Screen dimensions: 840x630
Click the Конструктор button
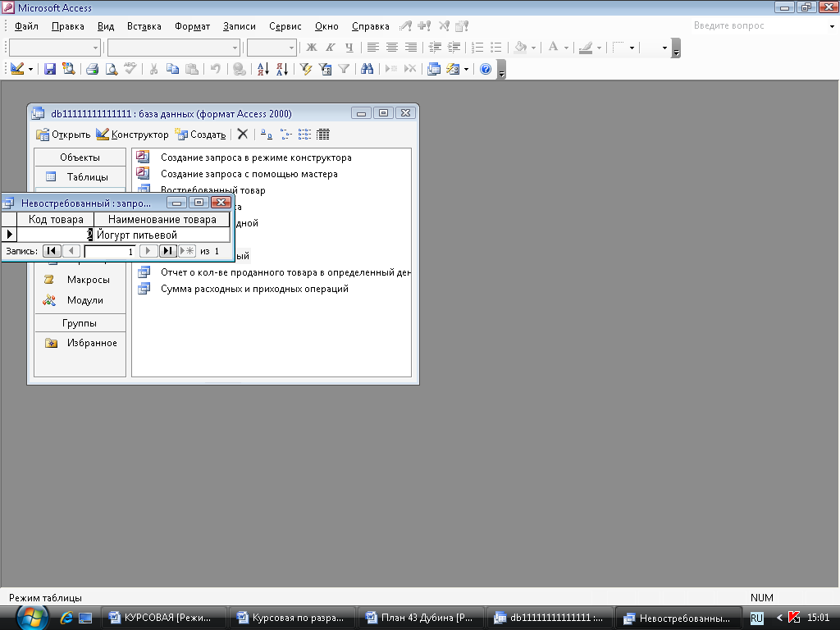click(132, 135)
